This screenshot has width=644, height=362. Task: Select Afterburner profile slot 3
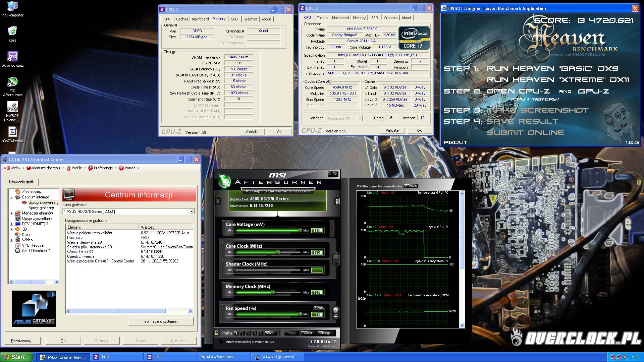(x=249, y=333)
